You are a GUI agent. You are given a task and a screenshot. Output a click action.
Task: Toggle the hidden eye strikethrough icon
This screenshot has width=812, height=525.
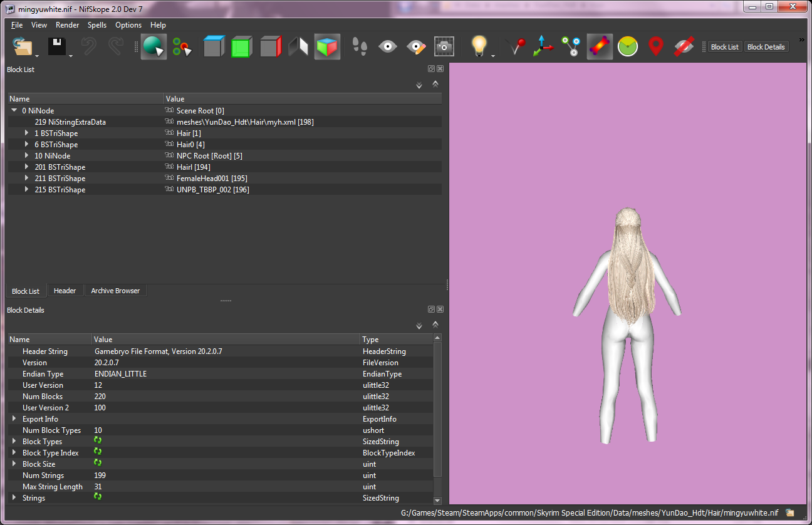pyautogui.click(x=684, y=47)
